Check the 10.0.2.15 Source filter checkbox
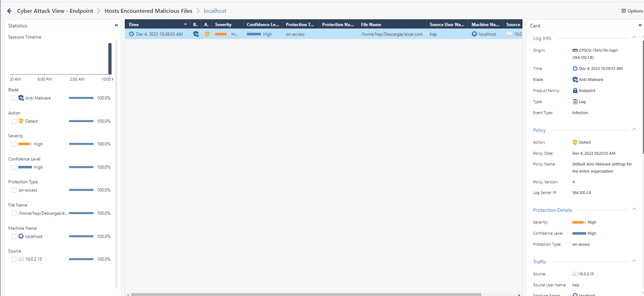 point(14,259)
